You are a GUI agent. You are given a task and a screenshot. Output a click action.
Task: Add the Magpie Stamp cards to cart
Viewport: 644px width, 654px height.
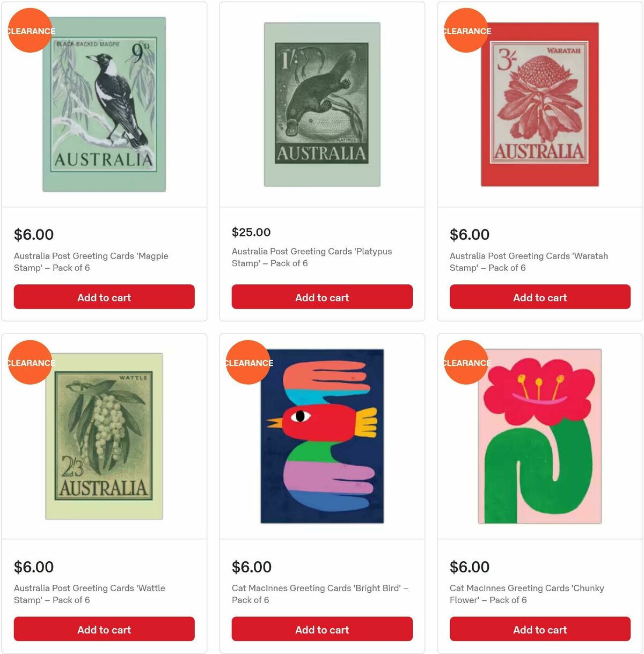[x=104, y=297]
